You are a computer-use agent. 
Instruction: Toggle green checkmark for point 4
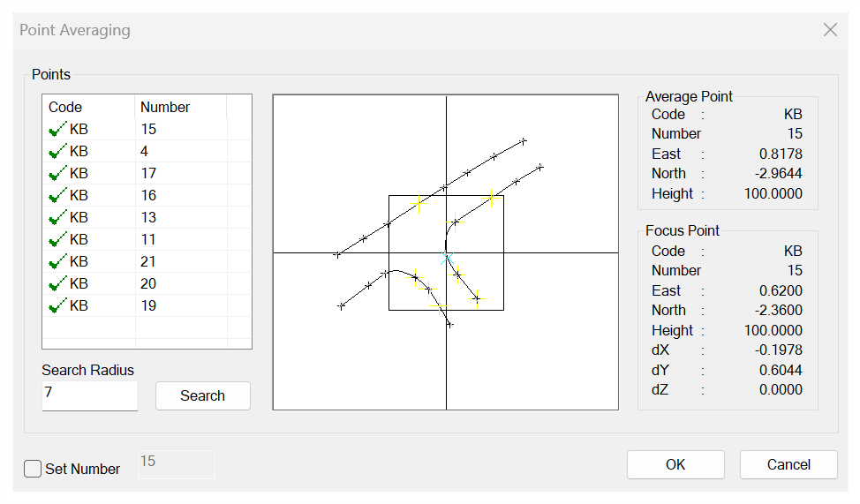57,152
